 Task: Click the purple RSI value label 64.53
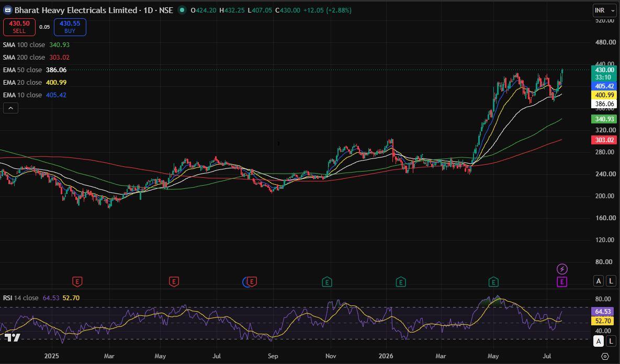click(603, 312)
